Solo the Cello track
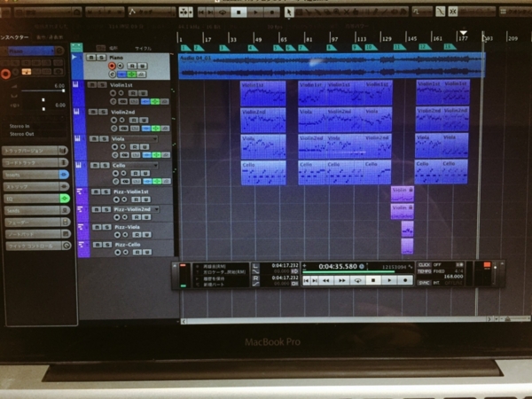 (x=105, y=165)
